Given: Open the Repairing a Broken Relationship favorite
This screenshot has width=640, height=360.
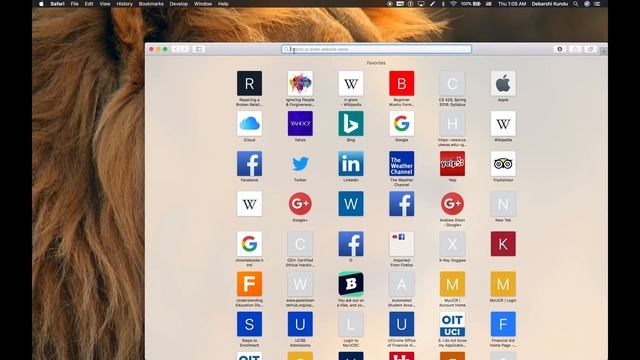Looking at the screenshot, I should coord(249,84).
